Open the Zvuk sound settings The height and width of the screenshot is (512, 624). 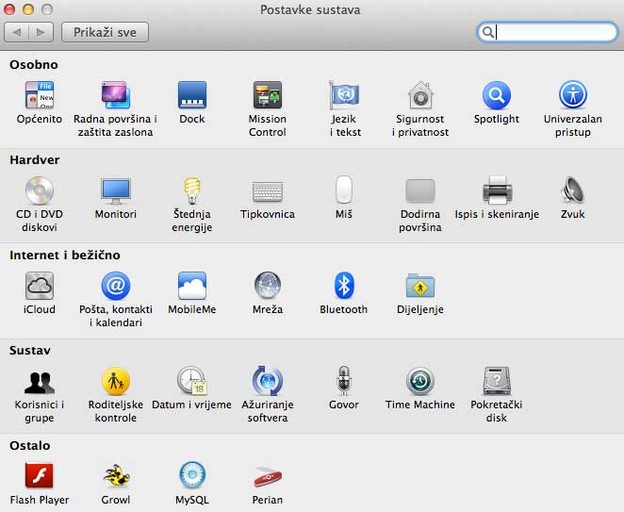(x=573, y=191)
